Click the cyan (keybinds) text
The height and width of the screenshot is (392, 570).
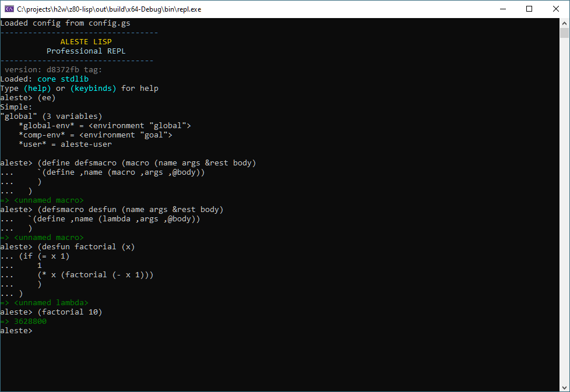point(93,89)
